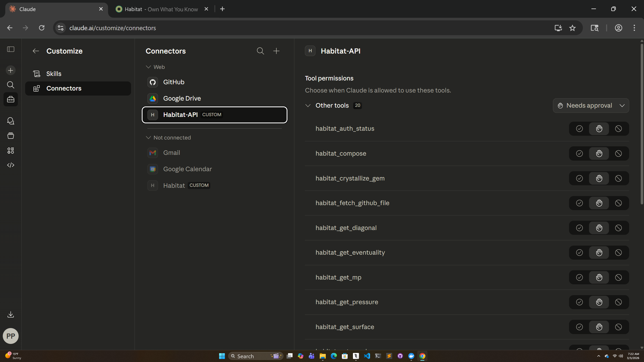Open the Needs approval dropdown
Image resolution: width=644 pixels, height=362 pixels.
[x=591, y=106]
